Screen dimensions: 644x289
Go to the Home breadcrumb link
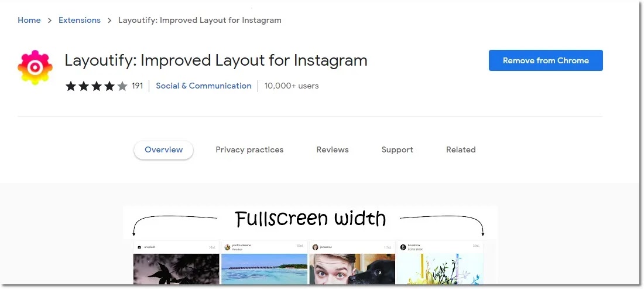click(29, 20)
